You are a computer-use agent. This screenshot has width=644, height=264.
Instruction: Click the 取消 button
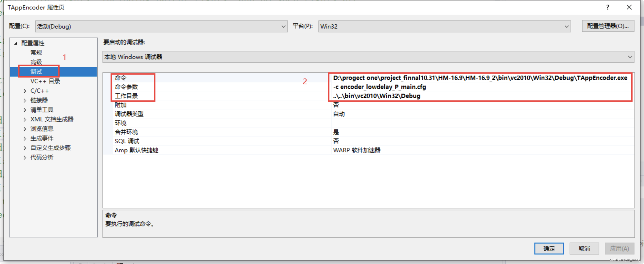[x=584, y=249]
